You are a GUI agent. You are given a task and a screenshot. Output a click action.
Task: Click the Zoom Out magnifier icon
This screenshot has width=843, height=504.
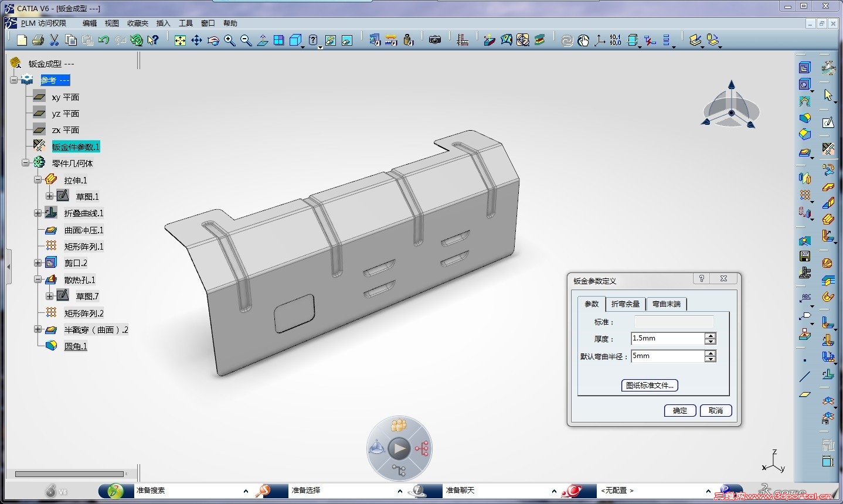246,40
